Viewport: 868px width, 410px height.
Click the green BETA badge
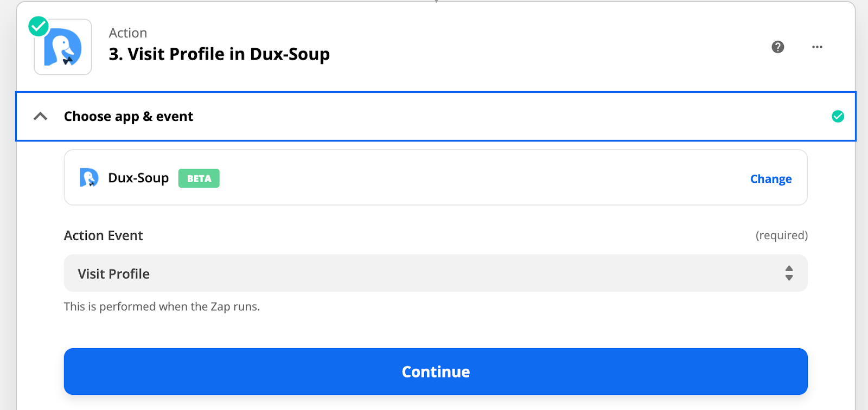pyautogui.click(x=199, y=178)
